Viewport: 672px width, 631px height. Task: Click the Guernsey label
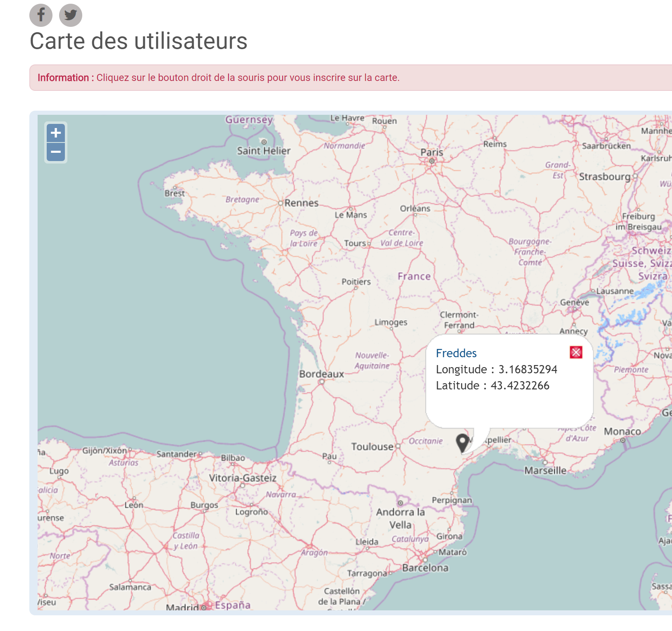coord(249,120)
